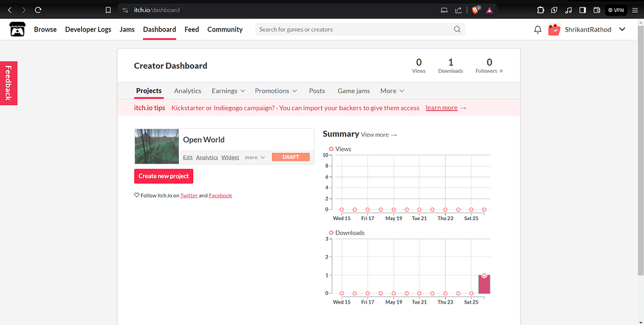Click the music note playlist icon
The image size is (644, 325).
tap(568, 10)
